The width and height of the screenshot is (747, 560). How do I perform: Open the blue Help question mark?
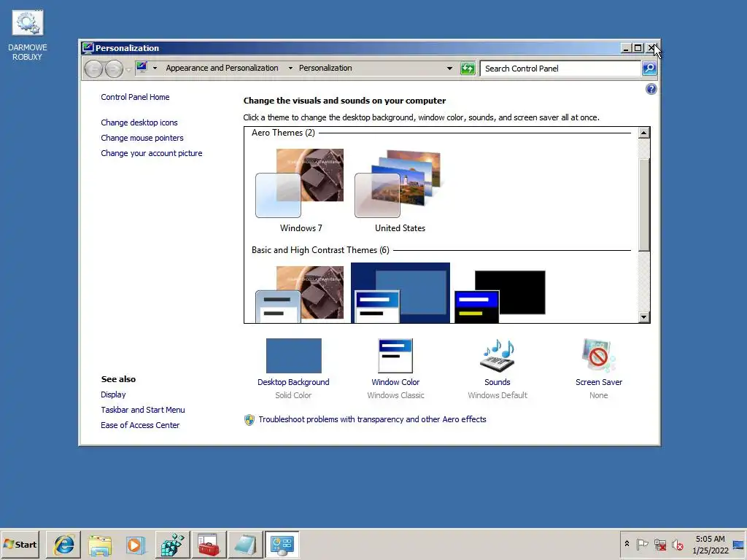tap(651, 89)
